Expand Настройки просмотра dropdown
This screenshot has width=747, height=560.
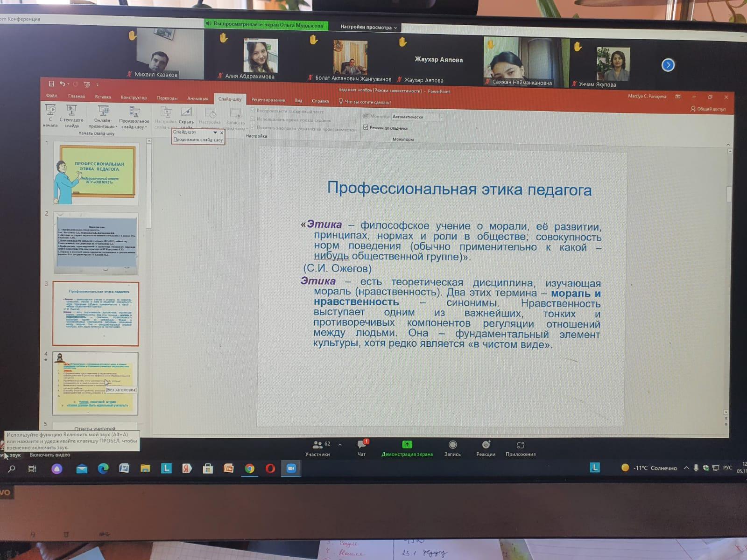click(x=368, y=28)
